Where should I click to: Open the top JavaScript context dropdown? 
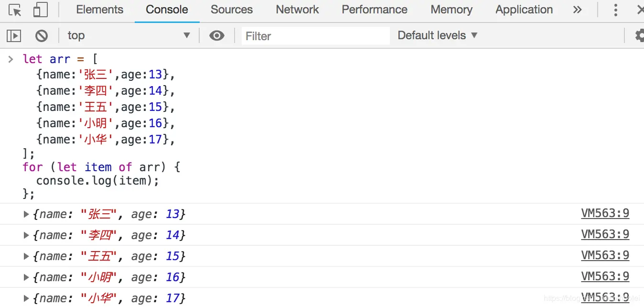coord(128,35)
